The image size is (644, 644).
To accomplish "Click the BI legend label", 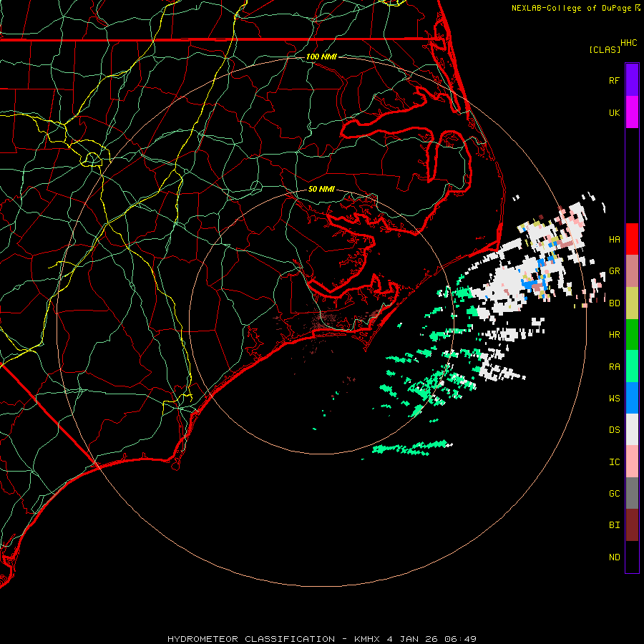I will (614, 525).
